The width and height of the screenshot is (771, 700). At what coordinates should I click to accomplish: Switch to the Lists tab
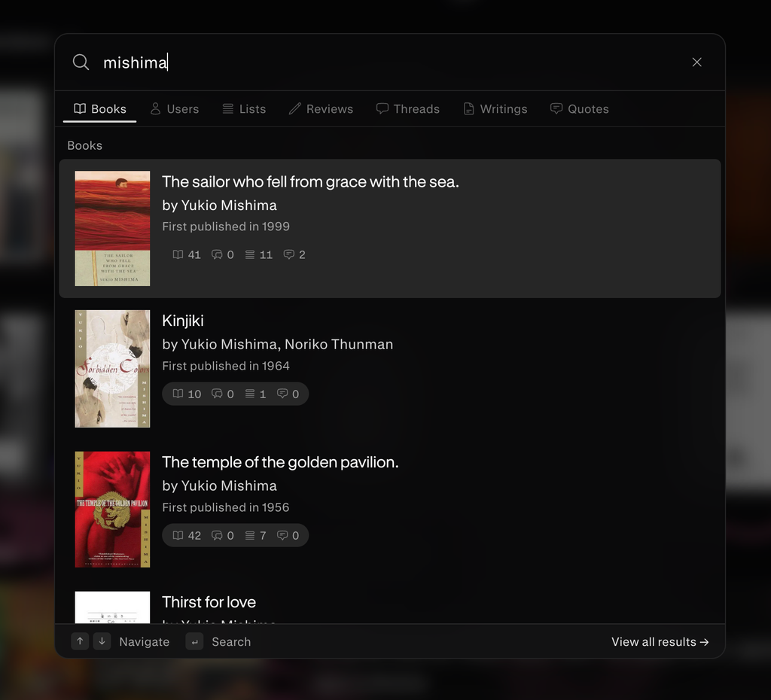coord(244,108)
